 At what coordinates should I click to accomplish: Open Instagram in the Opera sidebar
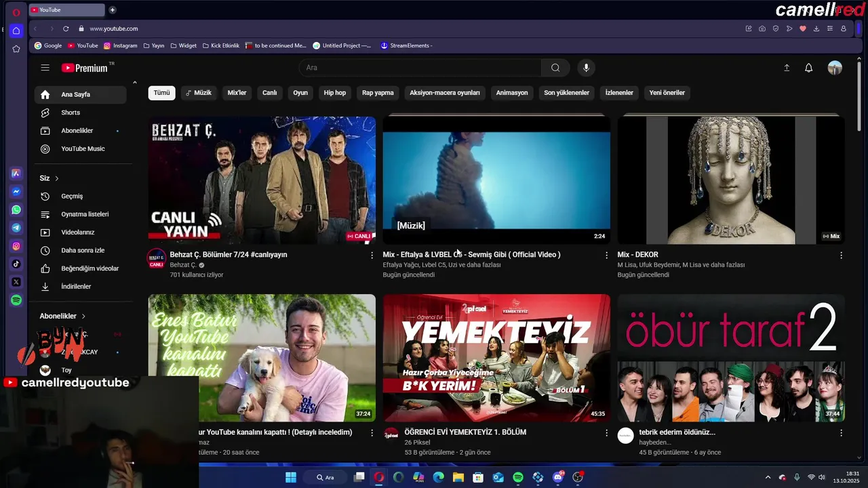point(16,246)
